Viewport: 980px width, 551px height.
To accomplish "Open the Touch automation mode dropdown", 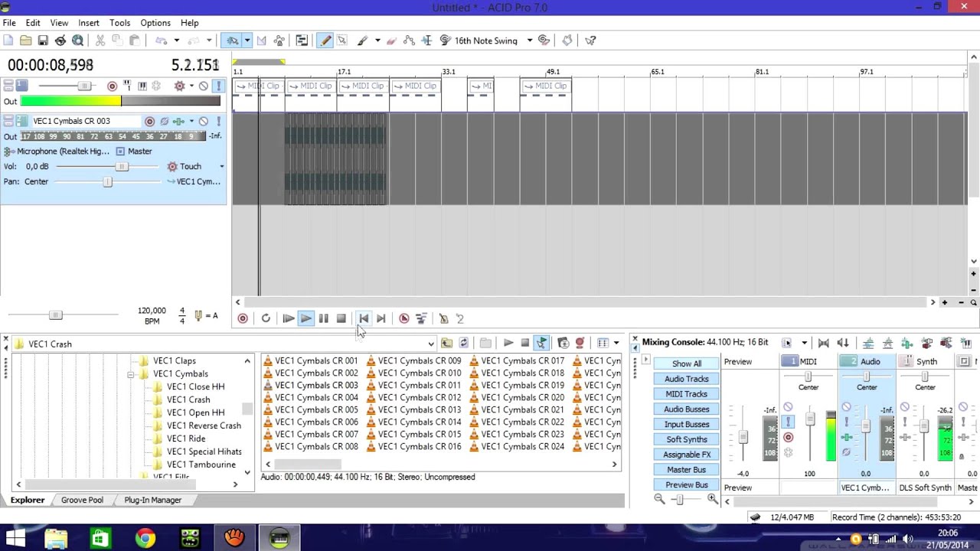I will (x=221, y=166).
